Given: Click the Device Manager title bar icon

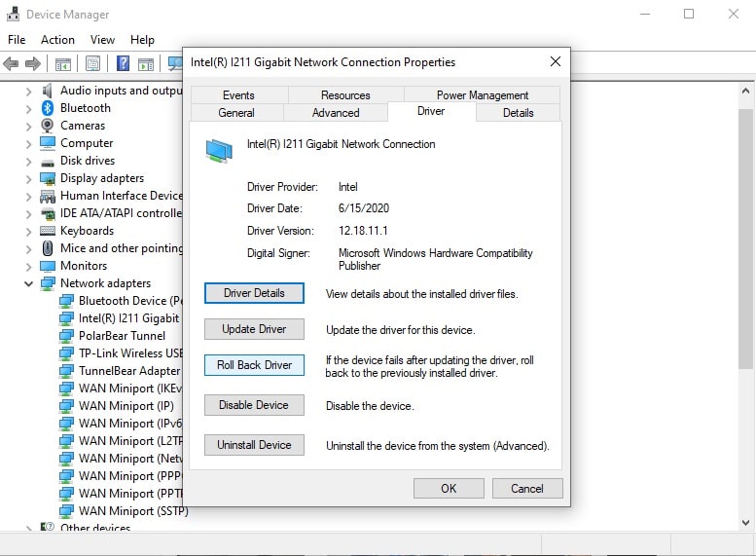Looking at the screenshot, I should (13, 14).
